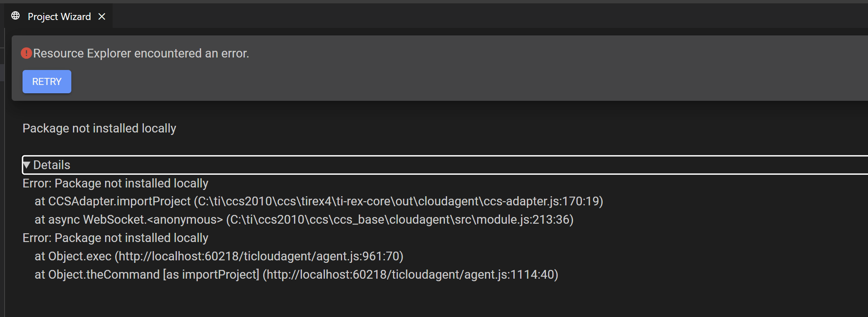Select the Project Wizard tab
868x317 pixels.
pos(59,17)
